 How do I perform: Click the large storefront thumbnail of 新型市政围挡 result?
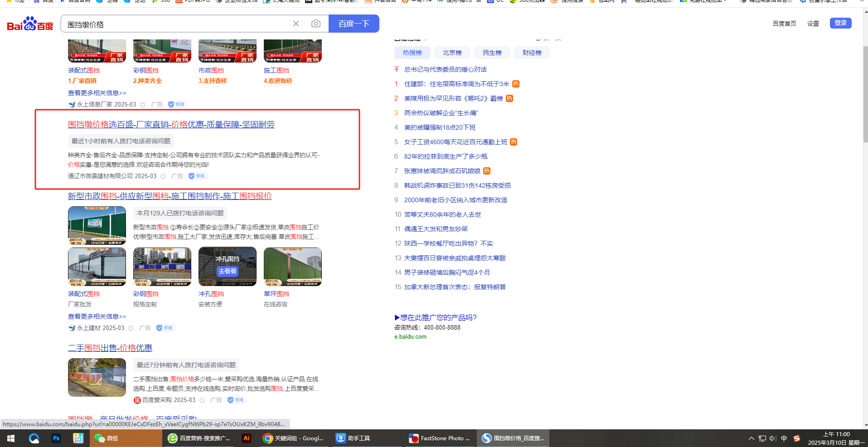[x=97, y=226]
